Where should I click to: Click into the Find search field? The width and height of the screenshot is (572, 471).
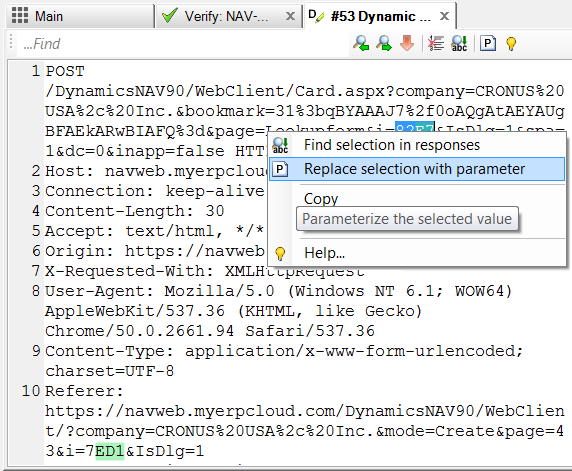click(182, 44)
